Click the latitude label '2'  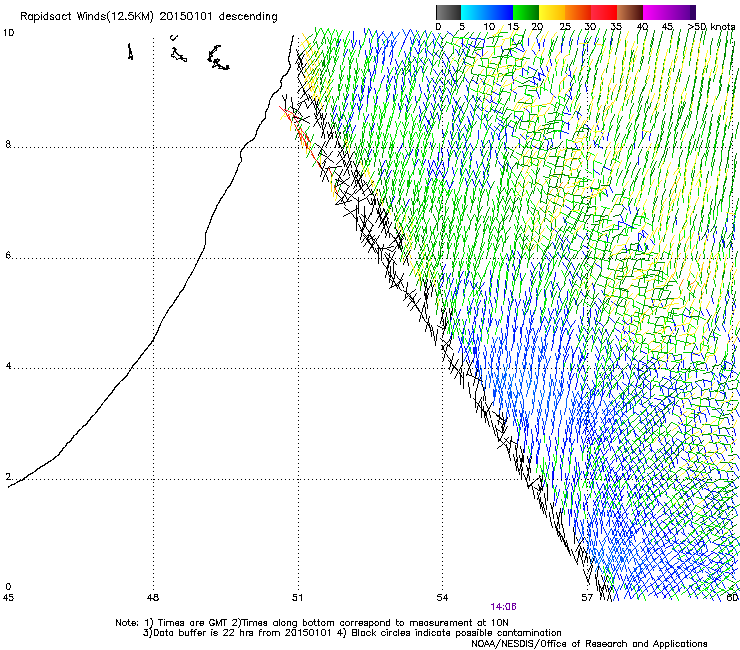[x=8, y=477]
